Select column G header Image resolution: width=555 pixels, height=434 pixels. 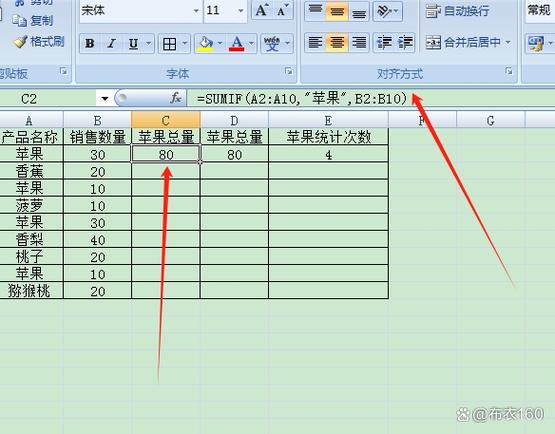coord(491,121)
